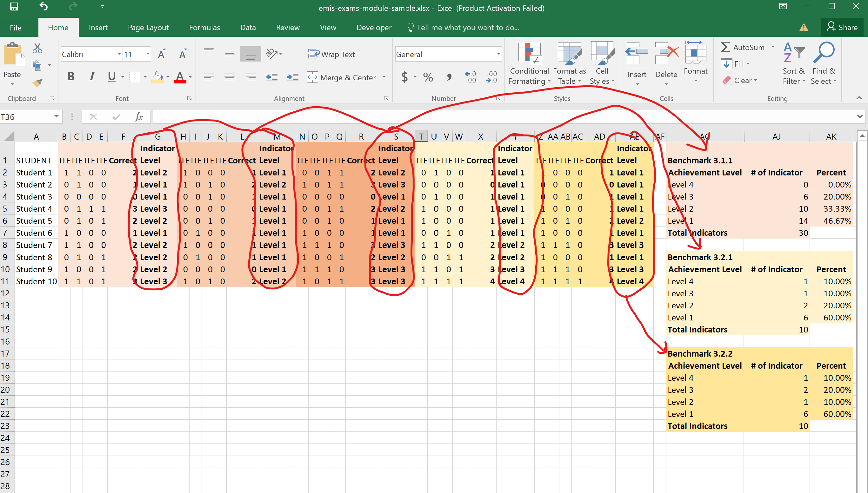This screenshot has height=493, width=868.
Task: Click the Insert Function fx icon
Action: [138, 117]
